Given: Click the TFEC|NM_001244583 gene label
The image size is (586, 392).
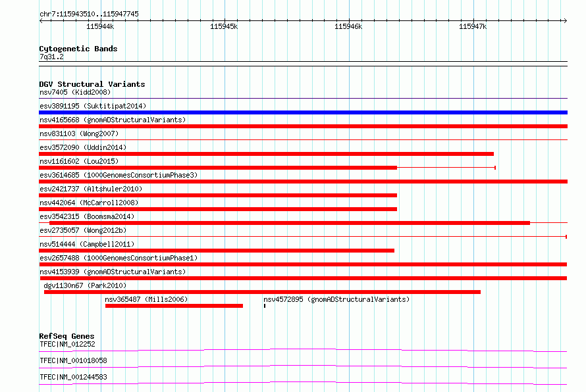Looking at the screenshot, I should pyautogui.click(x=73, y=377).
